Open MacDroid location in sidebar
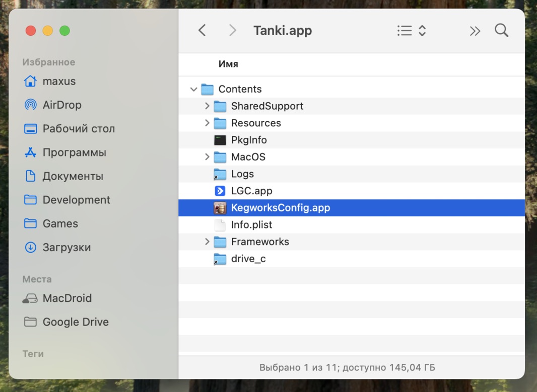The width and height of the screenshot is (537, 392). point(56,298)
